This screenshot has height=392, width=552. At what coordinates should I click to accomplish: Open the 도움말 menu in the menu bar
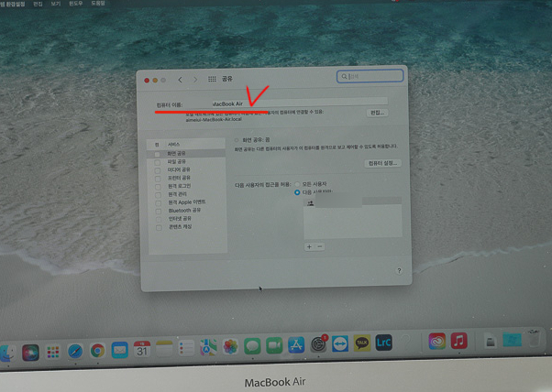98,3
